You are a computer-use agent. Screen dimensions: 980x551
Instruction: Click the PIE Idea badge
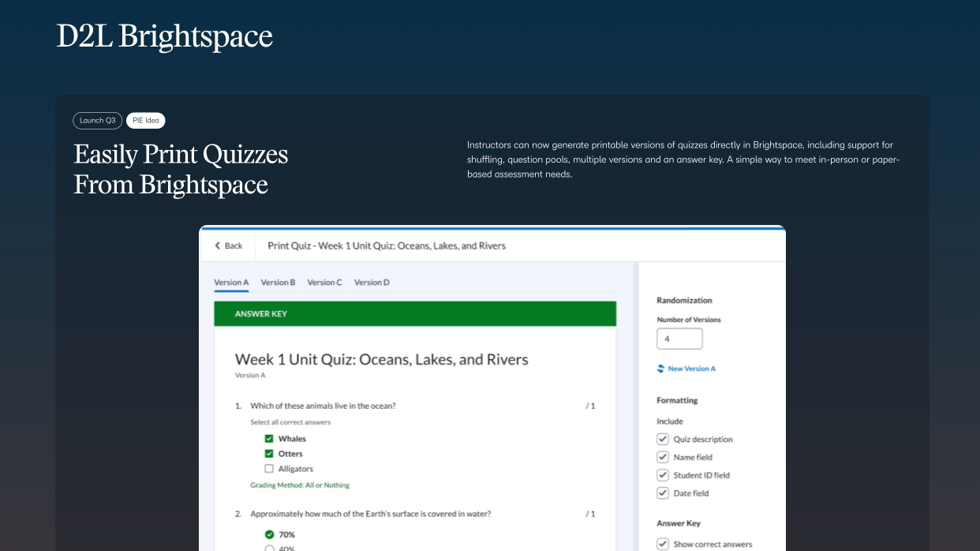[145, 120]
